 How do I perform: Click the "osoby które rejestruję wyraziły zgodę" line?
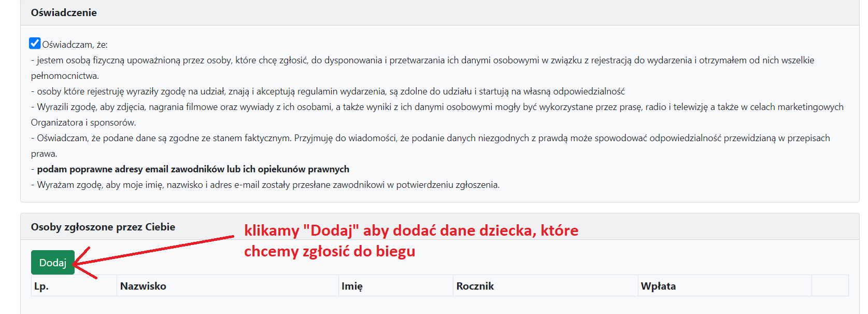331,91
